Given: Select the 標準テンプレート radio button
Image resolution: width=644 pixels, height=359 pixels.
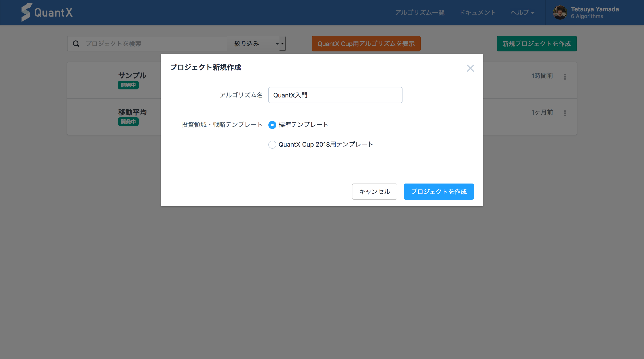Looking at the screenshot, I should coord(272,125).
